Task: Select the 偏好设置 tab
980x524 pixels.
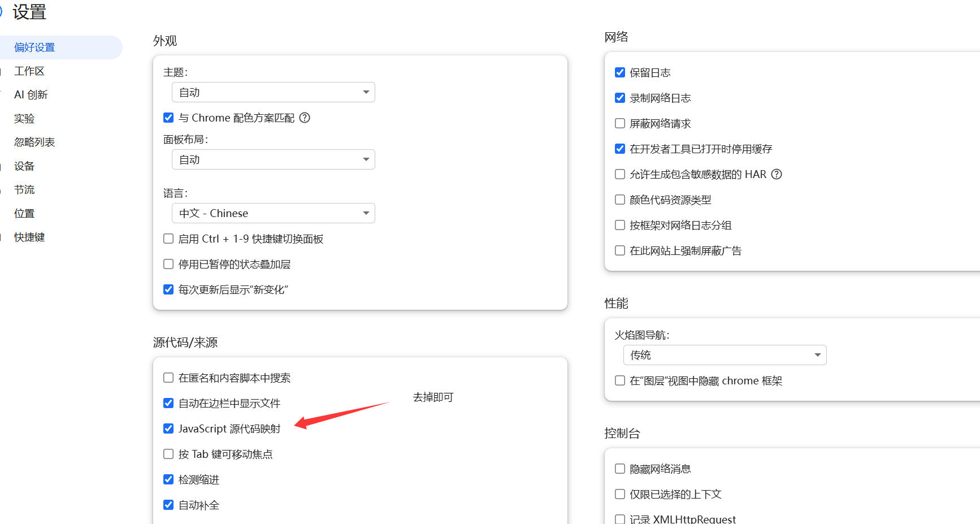Action: point(61,47)
